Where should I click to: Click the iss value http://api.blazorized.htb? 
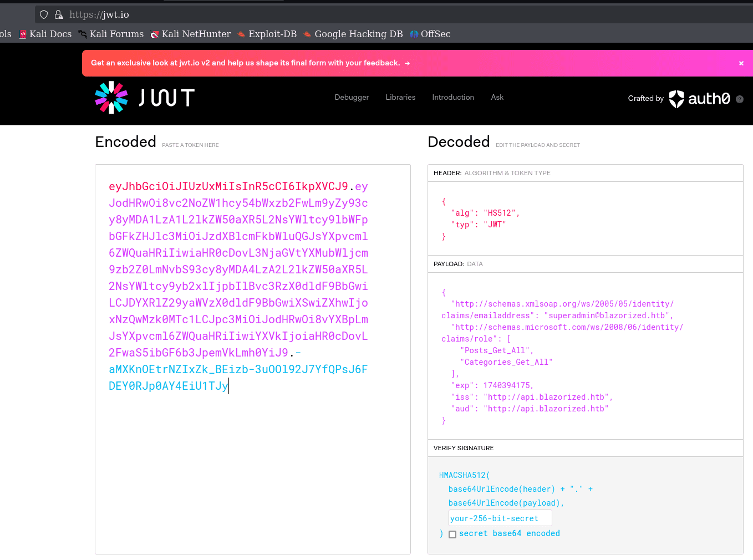tap(546, 397)
